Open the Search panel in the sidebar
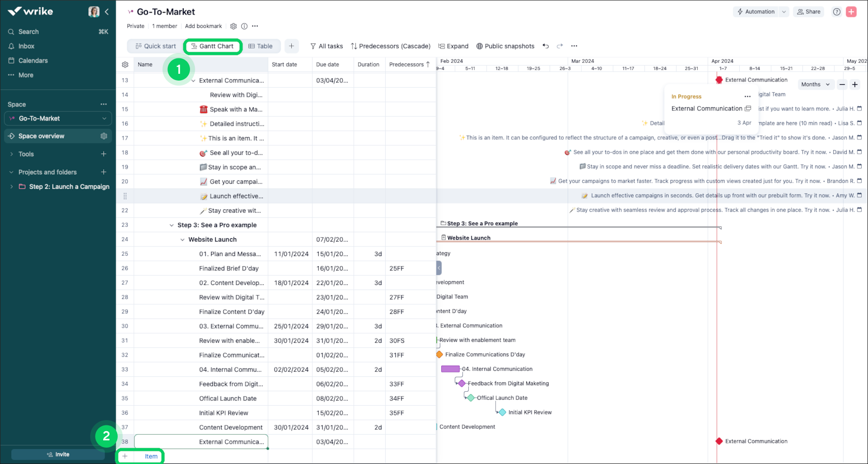The image size is (868, 464). point(27,31)
